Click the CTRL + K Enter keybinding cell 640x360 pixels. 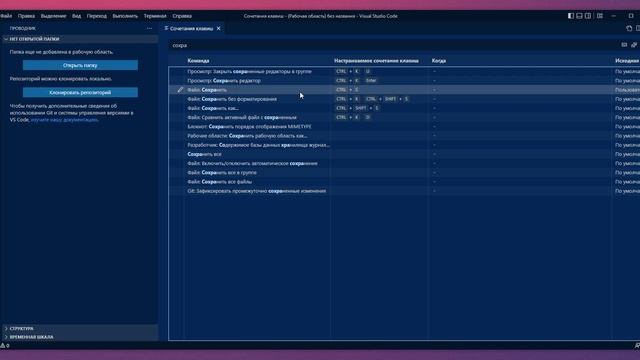[356, 81]
